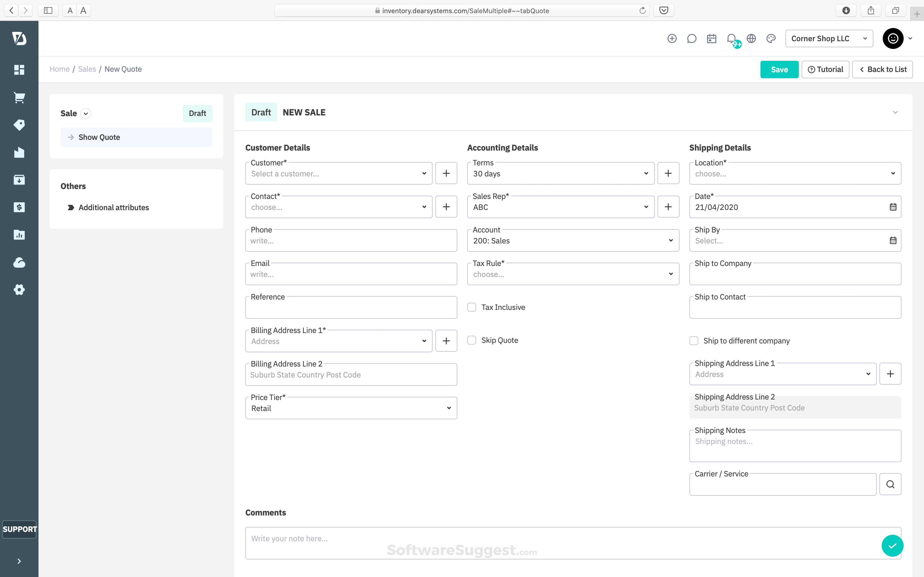Expand Additional attributes item
Screen dimensions: 924x577
(x=113, y=208)
